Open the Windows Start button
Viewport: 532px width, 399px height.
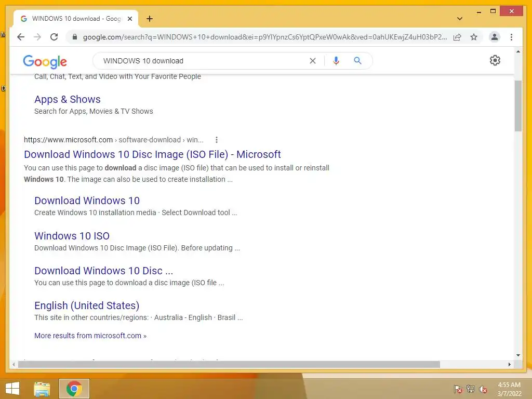[12, 389]
